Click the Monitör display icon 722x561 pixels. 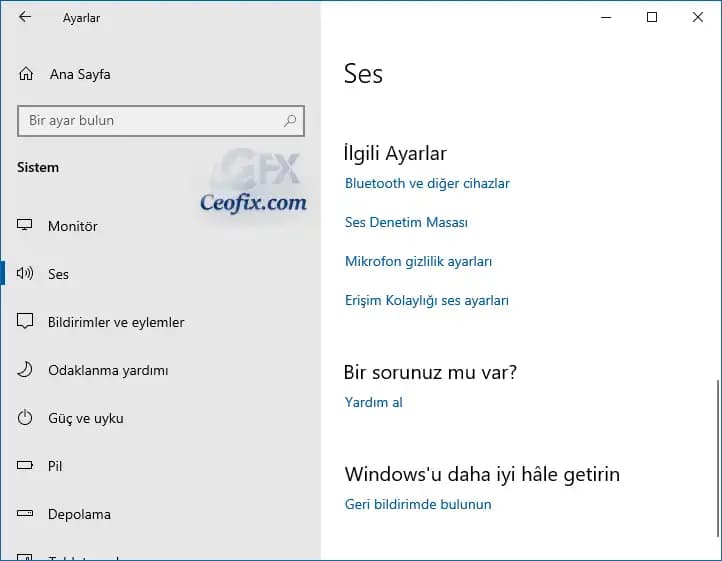click(x=26, y=226)
